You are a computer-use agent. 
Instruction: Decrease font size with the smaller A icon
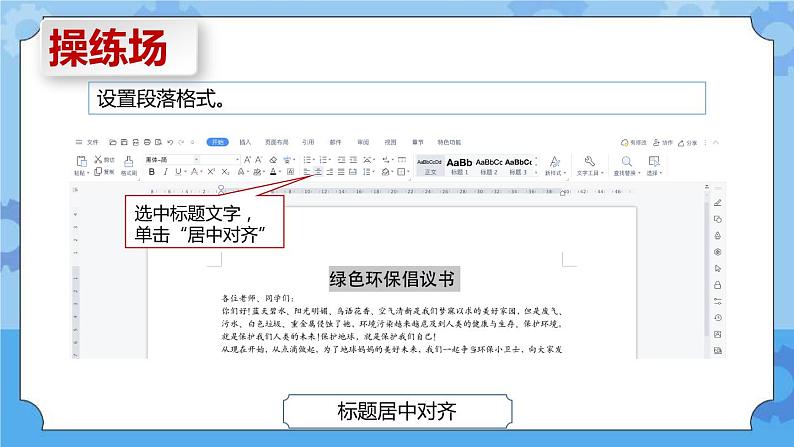258,159
